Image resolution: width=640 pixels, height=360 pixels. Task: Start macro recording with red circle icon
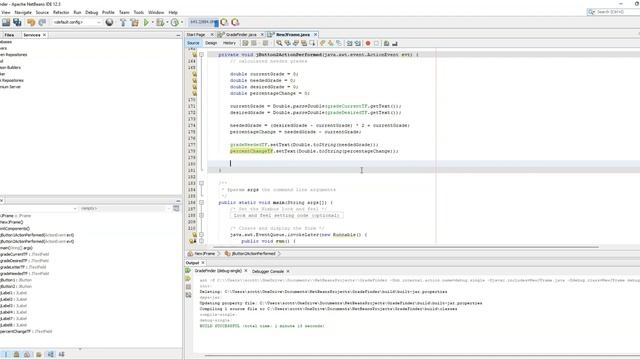tap(368, 43)
